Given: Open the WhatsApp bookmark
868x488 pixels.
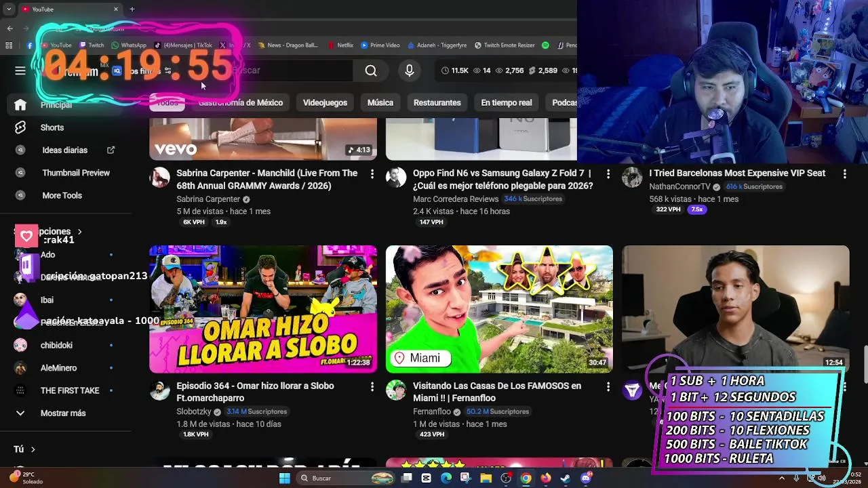Looking at the screenshot, I should click(128, 45).
